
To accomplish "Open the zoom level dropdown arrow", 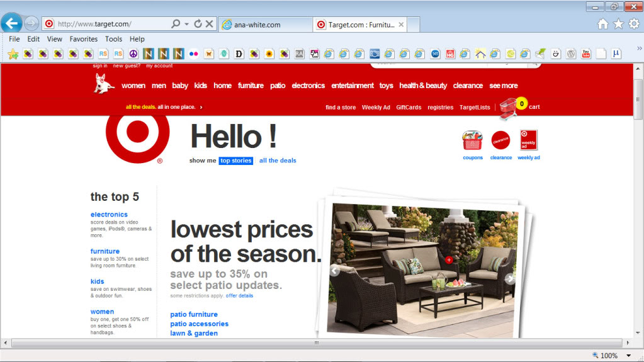I will pos(628,356).
